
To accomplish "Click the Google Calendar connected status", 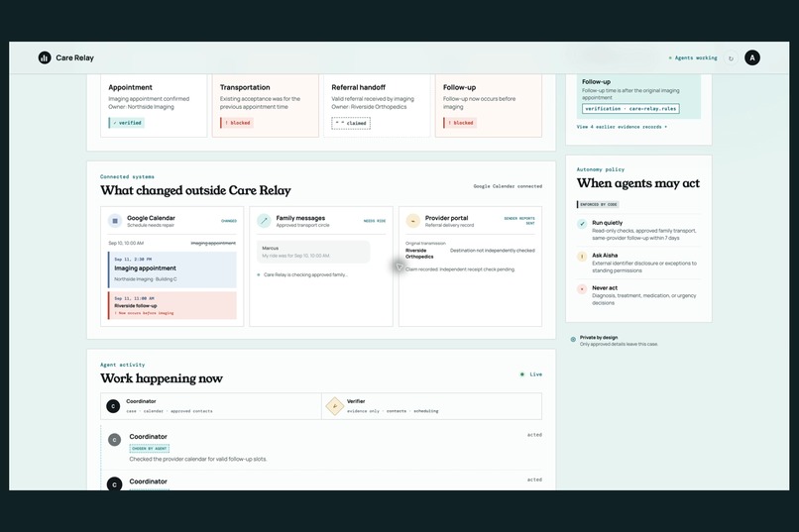I will (508, 186).
